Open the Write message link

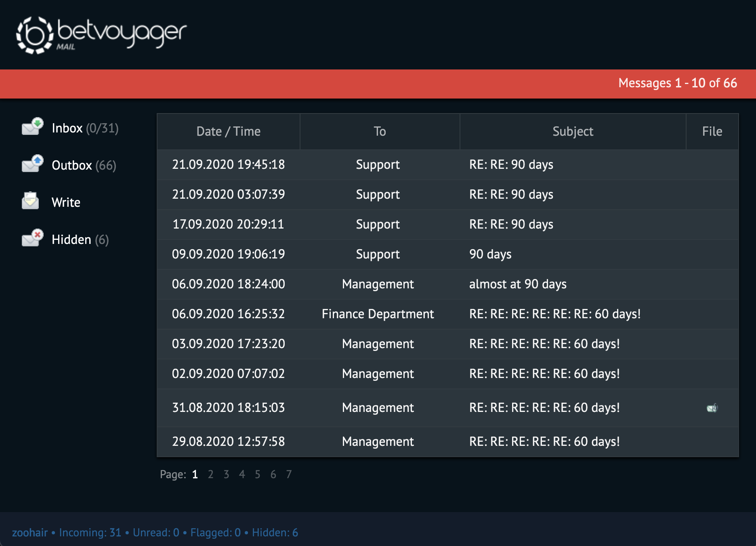(66, 202)
